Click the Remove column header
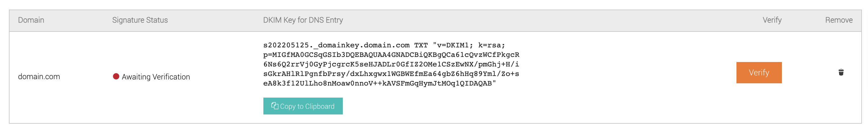Screen dimensions: 868x131 [x=839, y=20]
